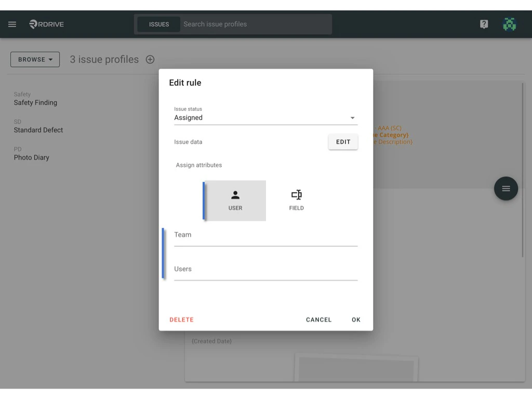Open the help panel
Screen dimensions: 532x399
(484, 24)
